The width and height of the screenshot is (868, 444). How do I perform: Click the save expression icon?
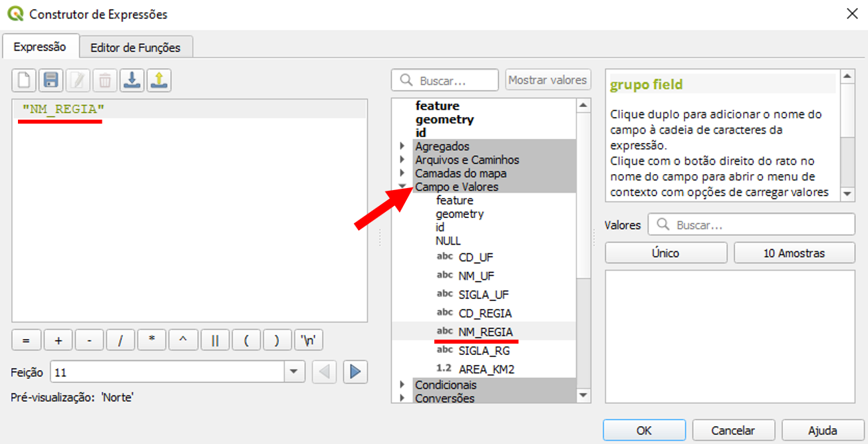coord(50,81)
